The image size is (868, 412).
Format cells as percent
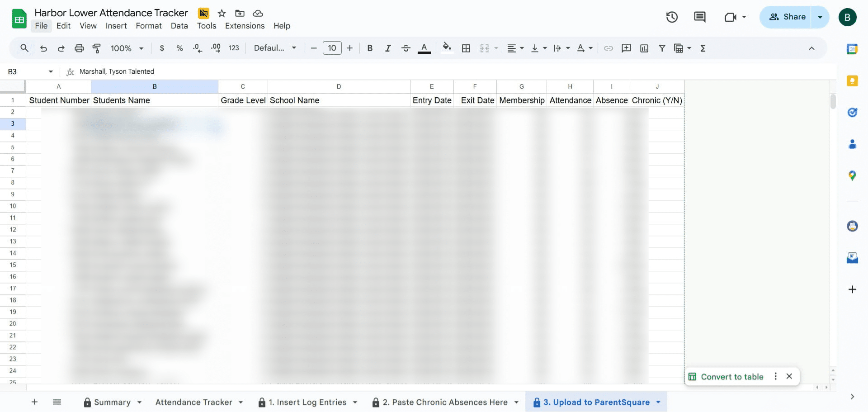(x=179, y=48)
